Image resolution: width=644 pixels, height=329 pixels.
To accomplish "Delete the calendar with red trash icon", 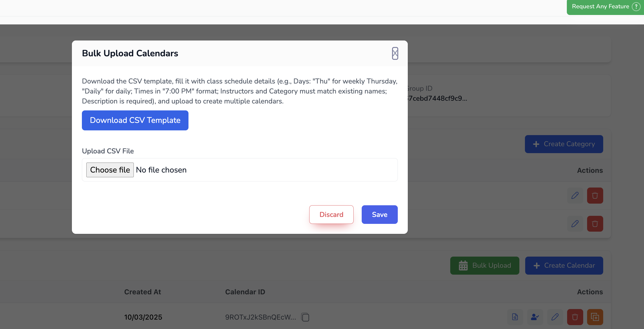I will pyautogui.click(x=575, y=317).
